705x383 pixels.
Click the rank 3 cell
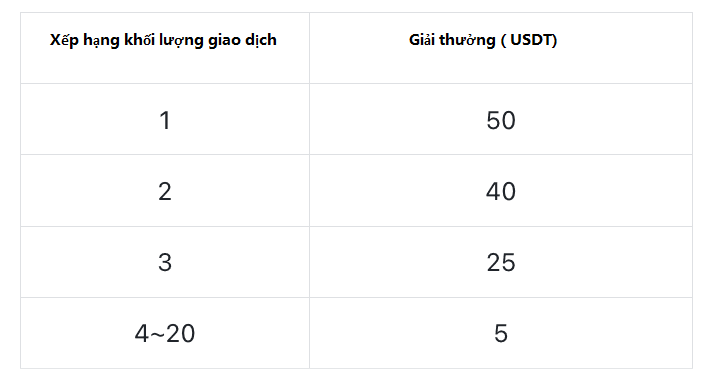point(165,262)
